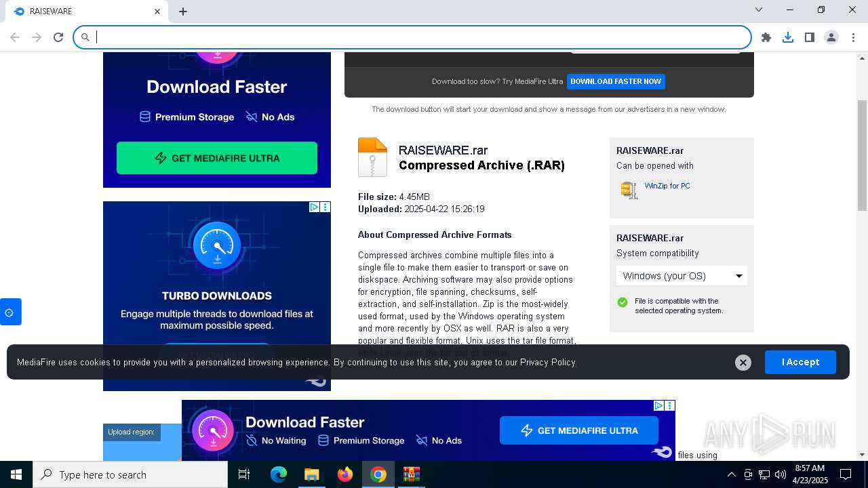Click the 'Compressed Archive (.RAR)' text

(481, 165)
